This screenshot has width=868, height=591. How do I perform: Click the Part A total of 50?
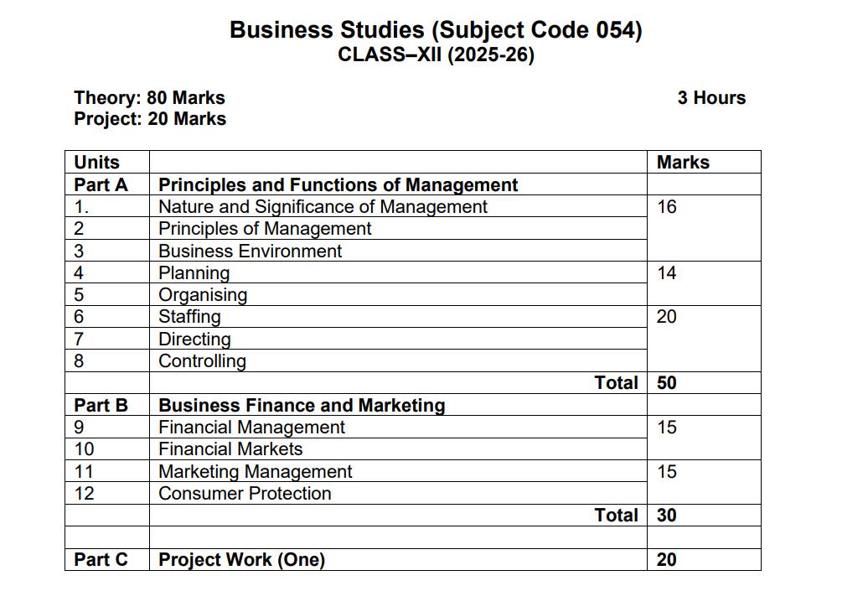pos(667,383)
